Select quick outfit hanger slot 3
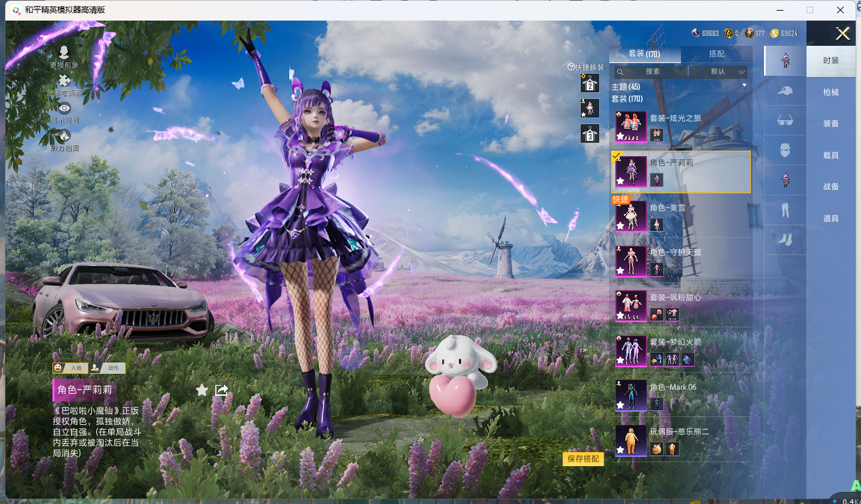Viewport: 861px width, 504px height. pos(590,133)
